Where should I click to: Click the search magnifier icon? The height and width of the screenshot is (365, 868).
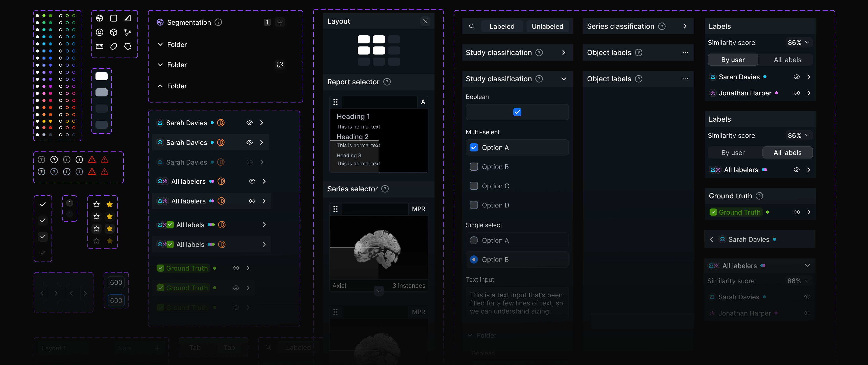pos(472,26)
